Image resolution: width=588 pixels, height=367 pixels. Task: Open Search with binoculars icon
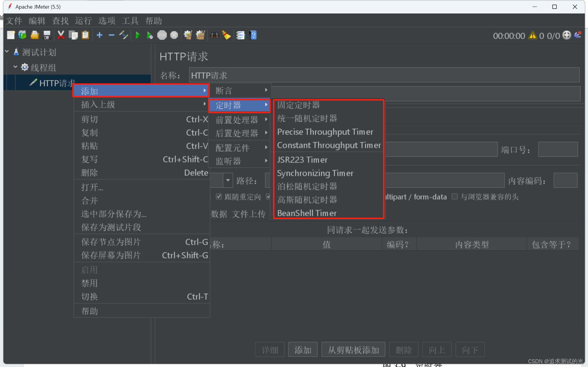(214, 35)
